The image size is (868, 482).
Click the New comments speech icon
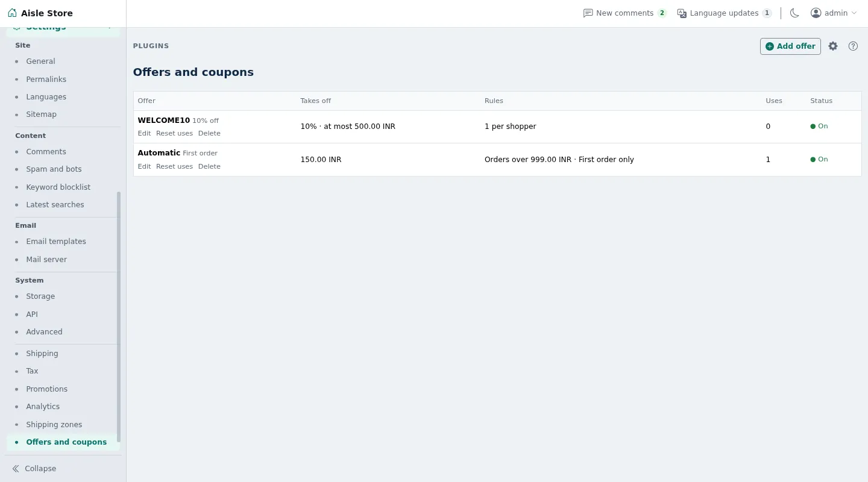[x=588, y=13]
